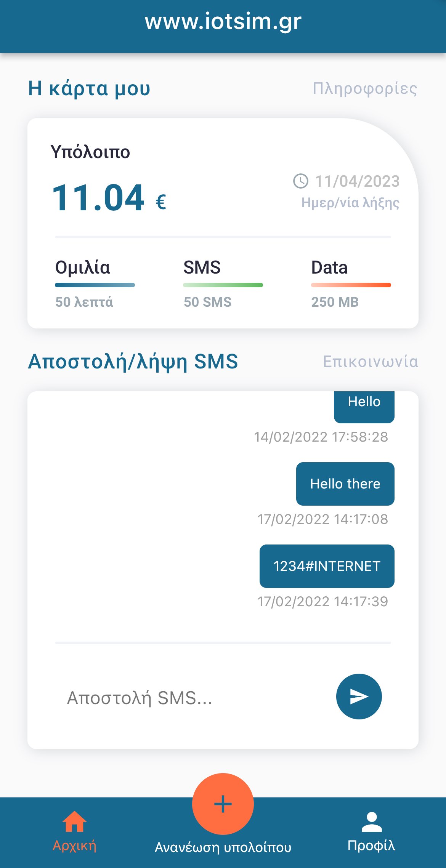Viewport: 446px width, 868px height.
Task: Tap the orange plus top-up icon
Action: coord(223,804)
